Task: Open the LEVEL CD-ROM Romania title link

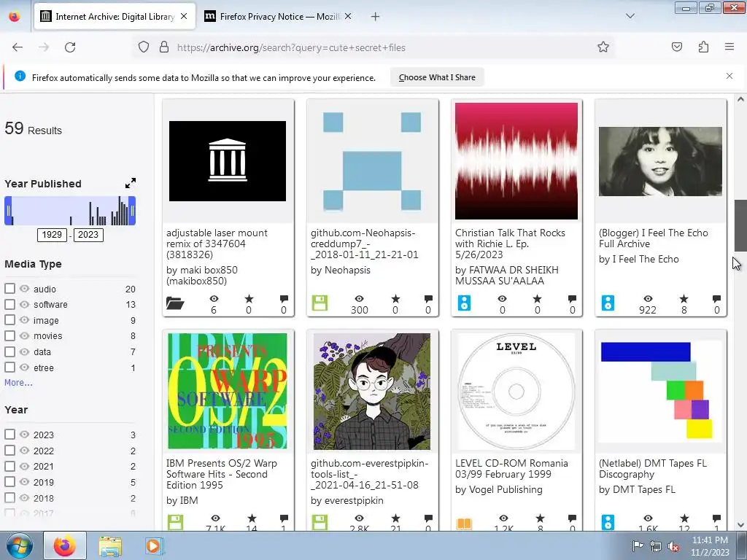Action: click(x=511, y=469)
